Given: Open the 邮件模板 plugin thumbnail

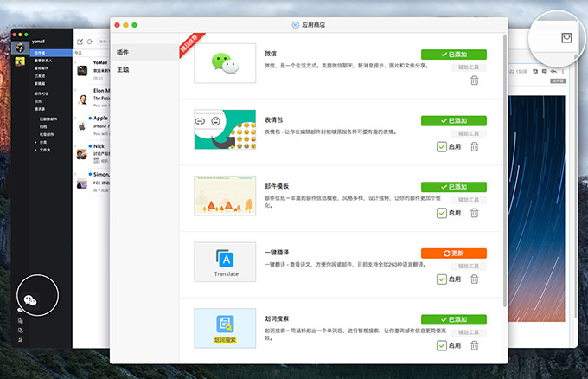Looking at the screenshot, I should [225, 196].
